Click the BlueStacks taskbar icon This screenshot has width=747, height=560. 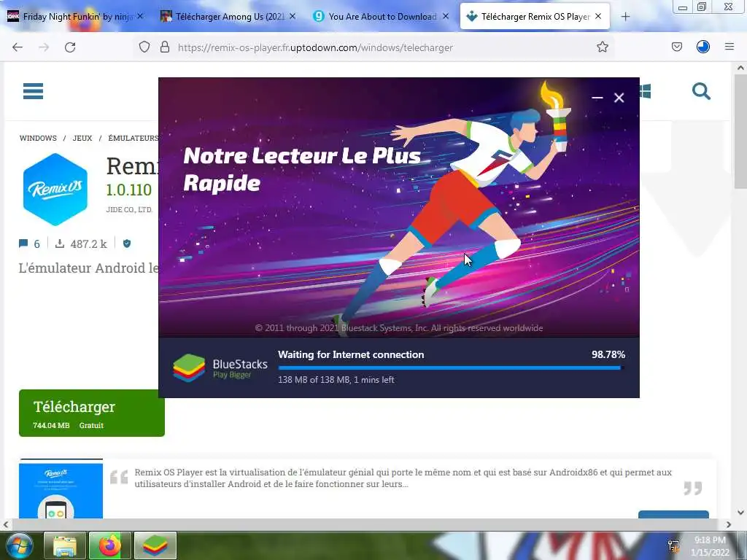pyautogui.click(x=155, y=545)
